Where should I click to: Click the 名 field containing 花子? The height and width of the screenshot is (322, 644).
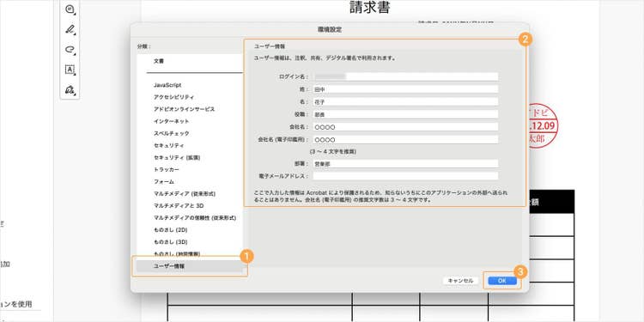click(x=405, y=101)
